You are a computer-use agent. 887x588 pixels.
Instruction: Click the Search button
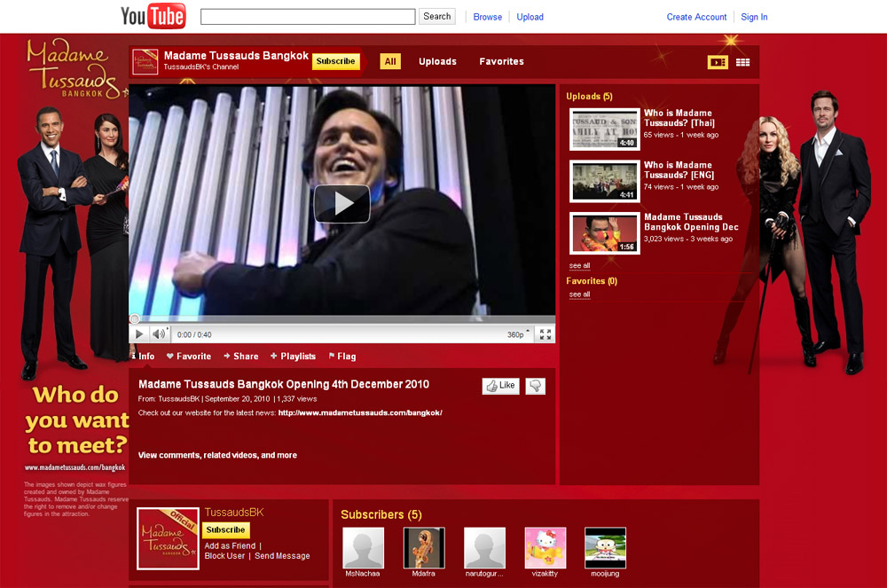click(x=436, y=16)
